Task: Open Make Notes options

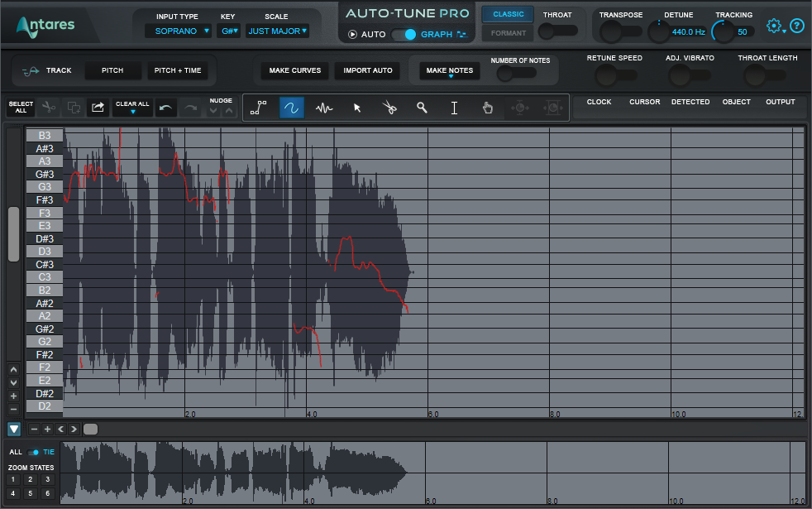Action: click(x=450, y=71)
